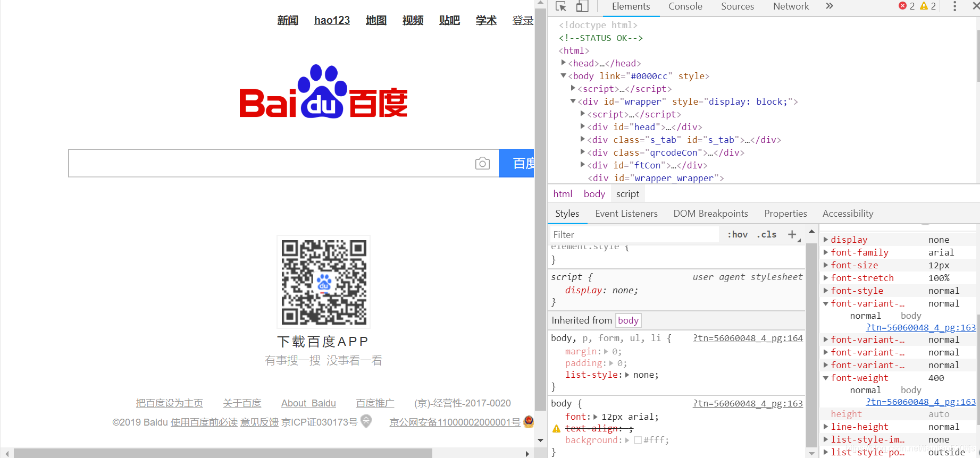Open the Properties tab
This screenshot has width=980, height=458.
click(786, 214)
